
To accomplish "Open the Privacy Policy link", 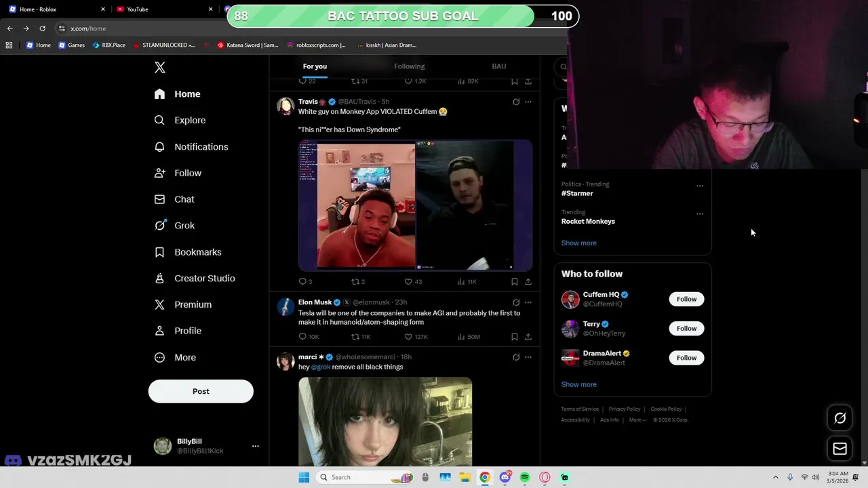I will (x=625, y=409).
